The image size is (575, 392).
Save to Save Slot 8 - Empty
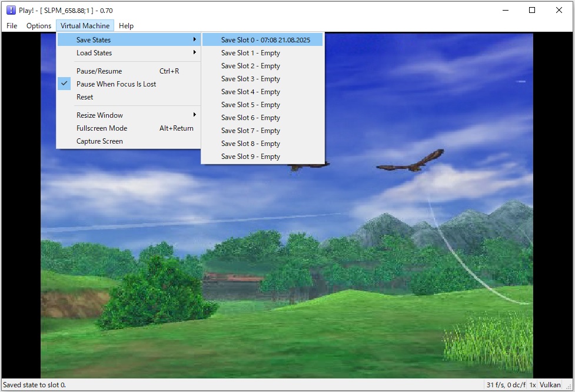(x=262, y=144)
